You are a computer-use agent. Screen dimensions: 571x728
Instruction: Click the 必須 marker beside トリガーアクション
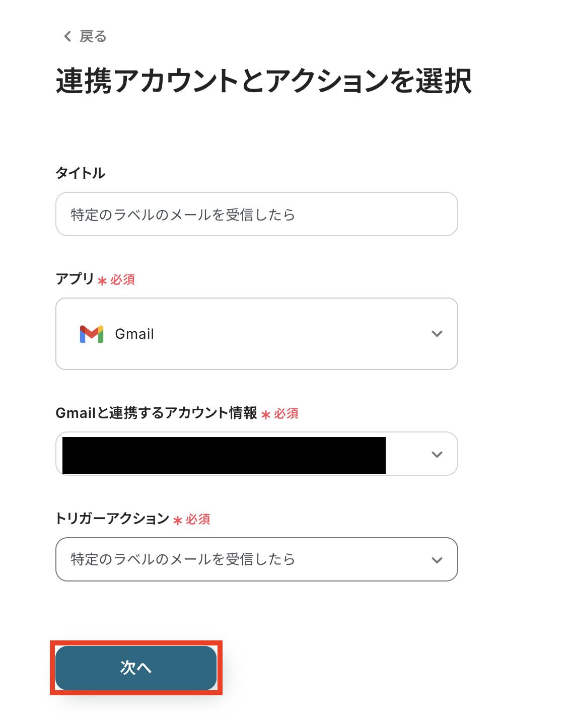pyautogui.click(x=198, y=520)
